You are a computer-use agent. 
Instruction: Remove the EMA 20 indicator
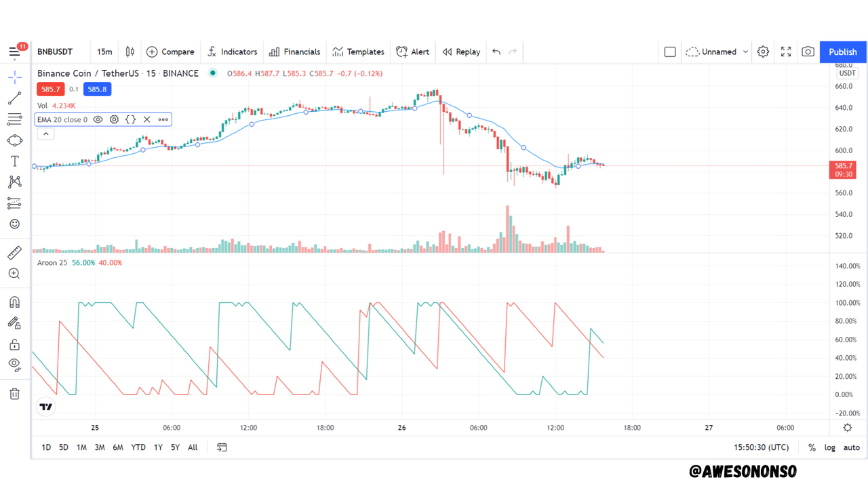(146, 119)
